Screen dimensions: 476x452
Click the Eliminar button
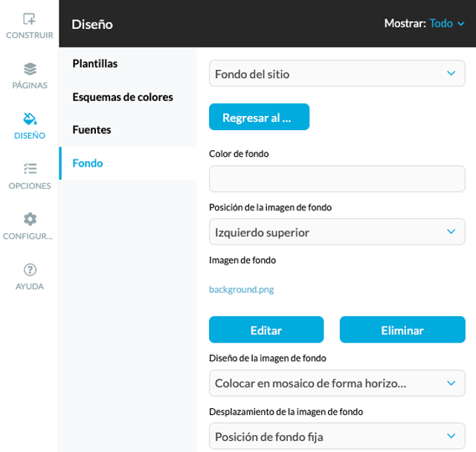click(402, 330)
